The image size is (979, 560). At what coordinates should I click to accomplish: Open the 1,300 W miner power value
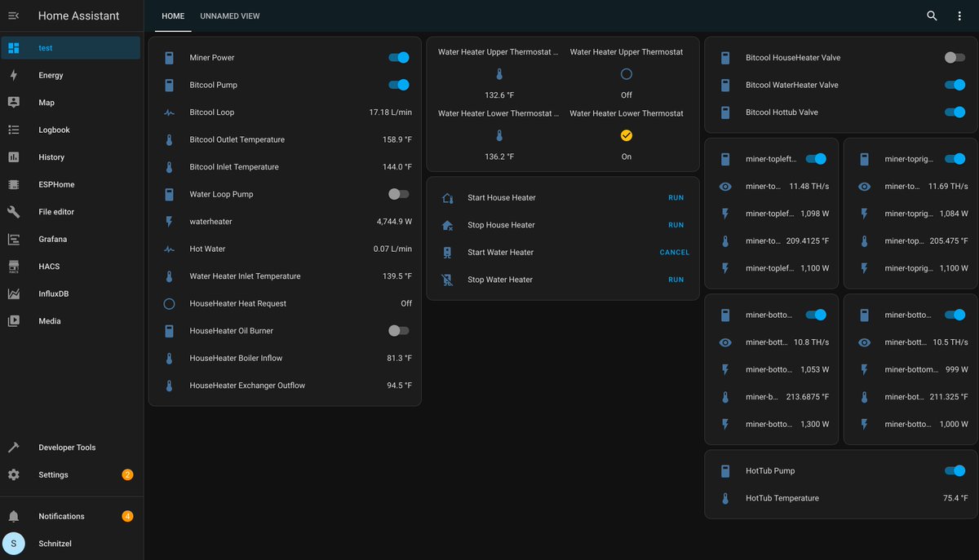tap(815, 424)
